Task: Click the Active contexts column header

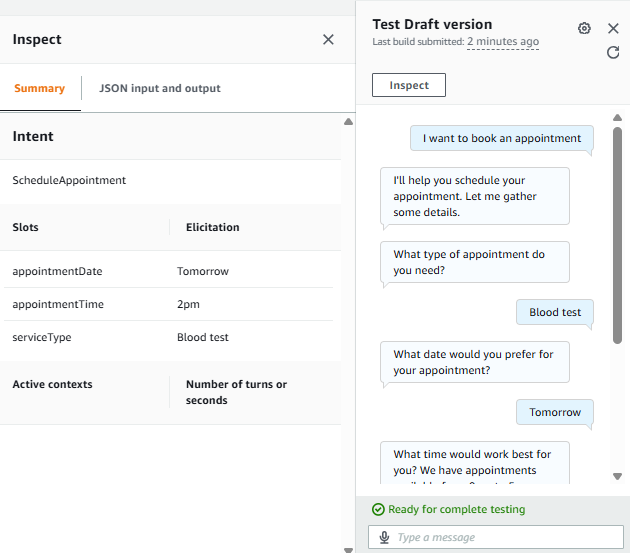Action: (52, 384)
